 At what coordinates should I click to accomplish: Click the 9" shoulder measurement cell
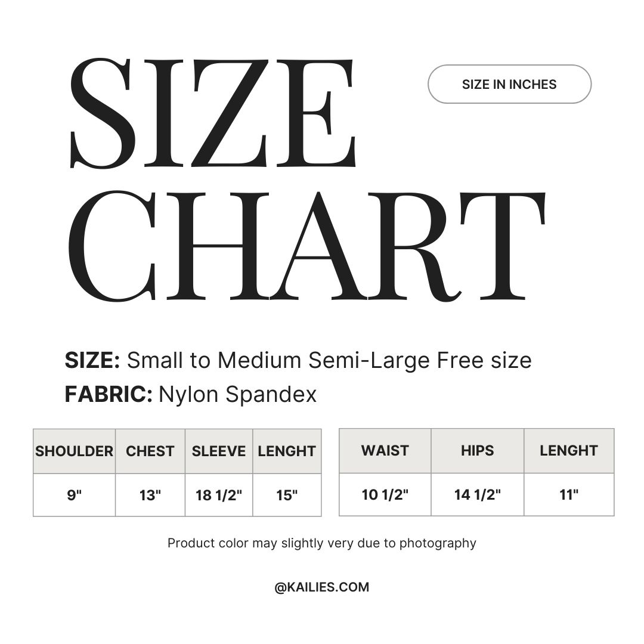coord(74,495)
